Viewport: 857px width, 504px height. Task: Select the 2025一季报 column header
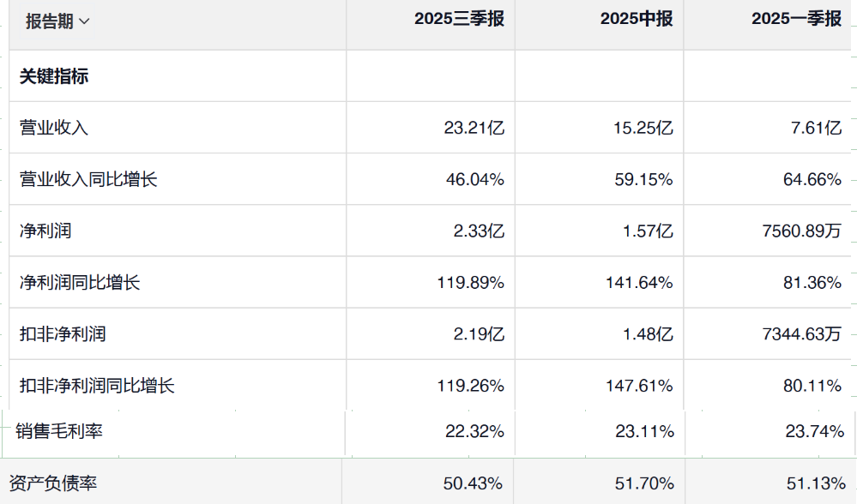point(796,21)
